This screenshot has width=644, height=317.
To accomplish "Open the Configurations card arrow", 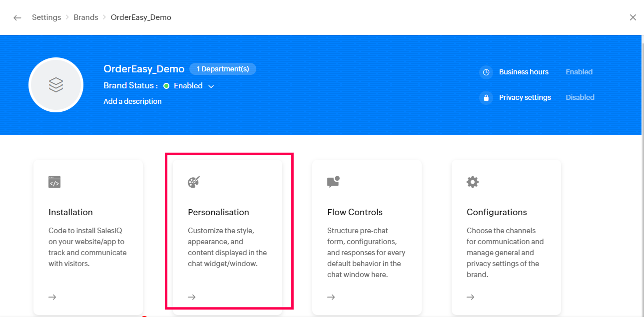I will click(471, 297).
